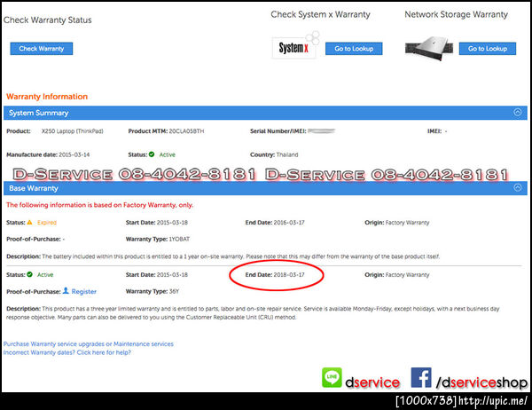Open Network Storage Go to Lookup button

pyautogui.click(x=488, y=49)
